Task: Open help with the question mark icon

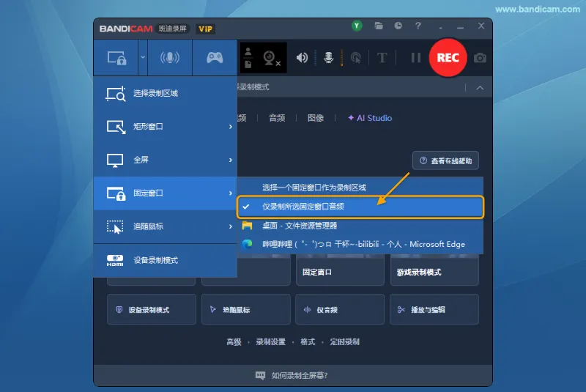Action: tap(418, 26)
